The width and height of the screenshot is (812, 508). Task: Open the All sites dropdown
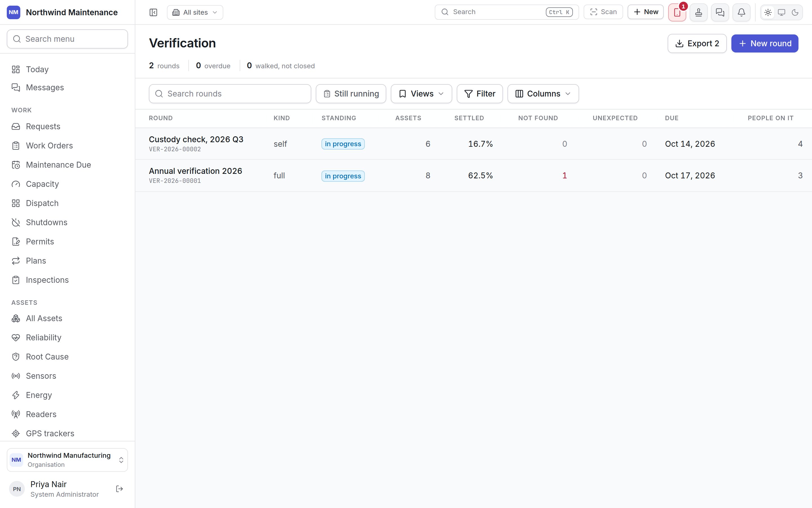point(195,12)
